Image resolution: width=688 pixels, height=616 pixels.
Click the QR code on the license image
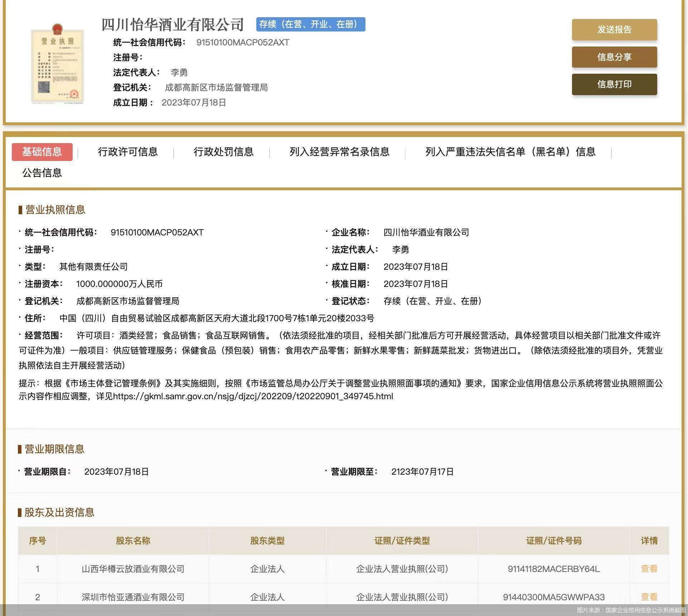44,87
